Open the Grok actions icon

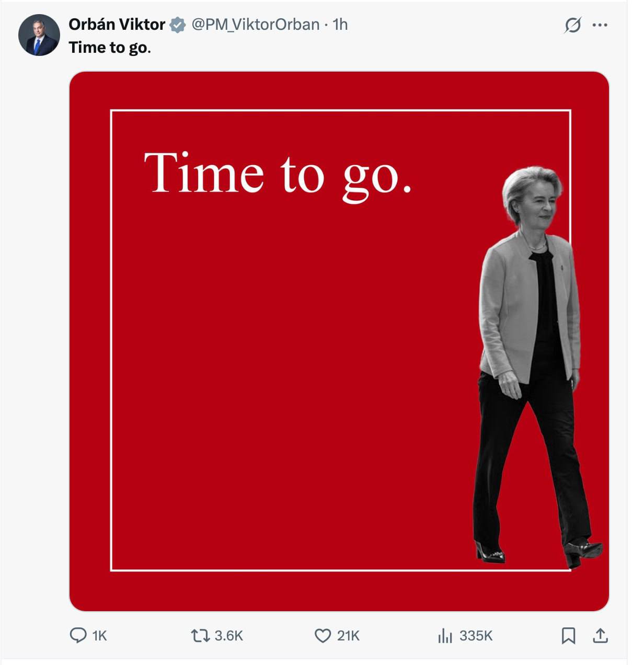tap(572, 25)
